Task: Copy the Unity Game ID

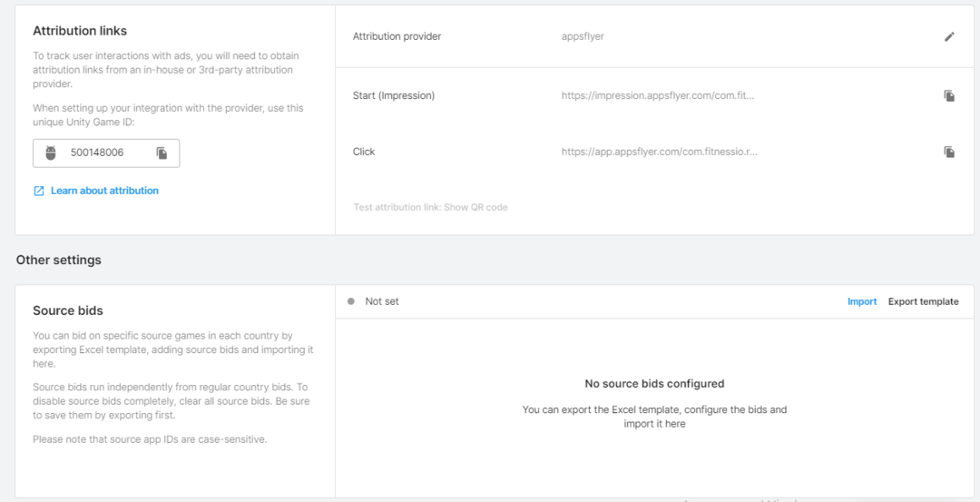Action: [162, 153]
